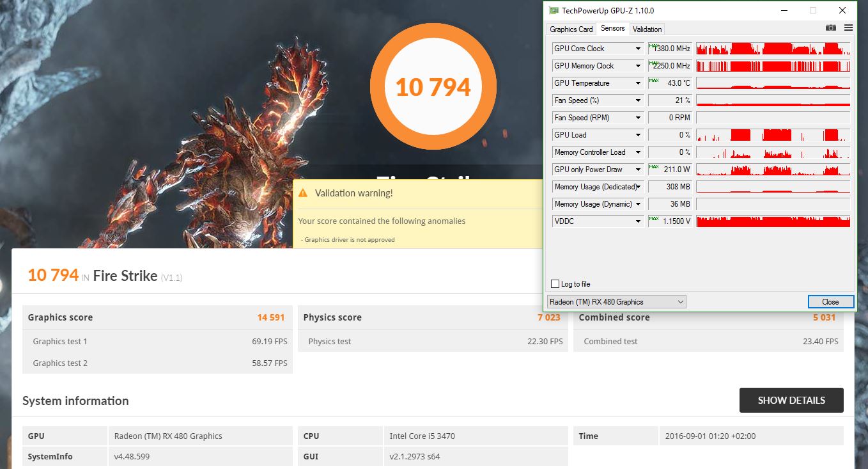Click the 36 MB dynamic memory value
Image resolution: width=868 pixels, height=469 pixels.
click(x=670, y=204)
